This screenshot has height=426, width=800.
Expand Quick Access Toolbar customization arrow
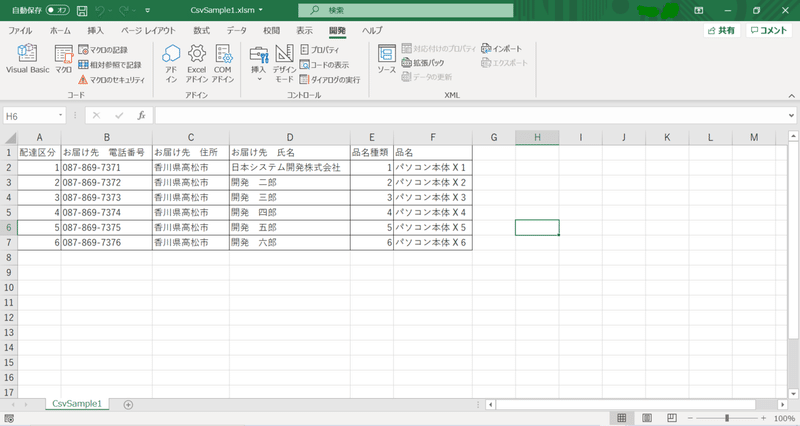[x=147, y=10]
